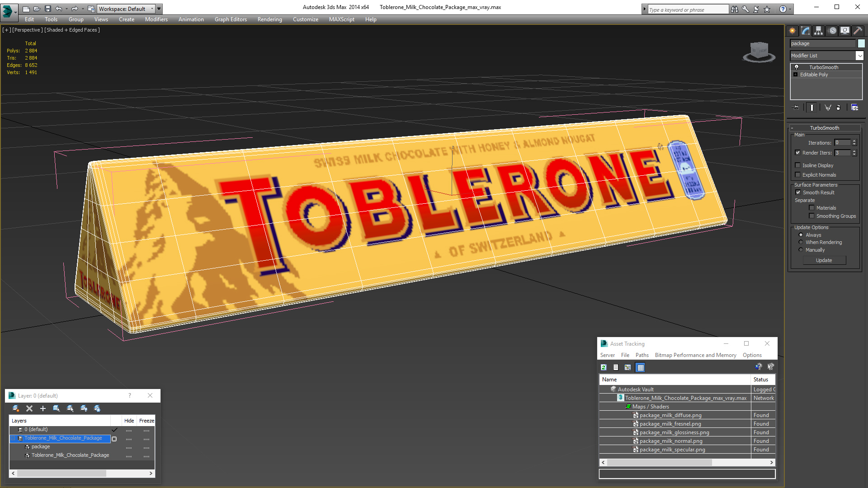Open the Edit menu

(29, 19)
